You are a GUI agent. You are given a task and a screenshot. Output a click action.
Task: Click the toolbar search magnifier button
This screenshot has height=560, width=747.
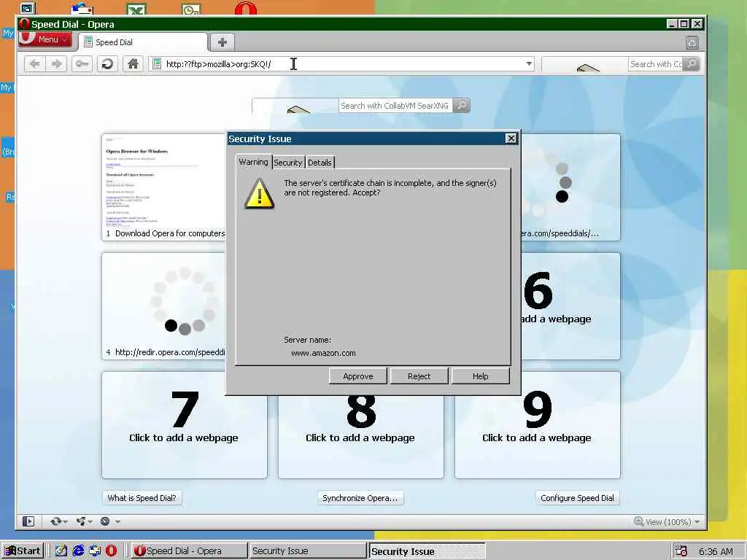(692, 64)
